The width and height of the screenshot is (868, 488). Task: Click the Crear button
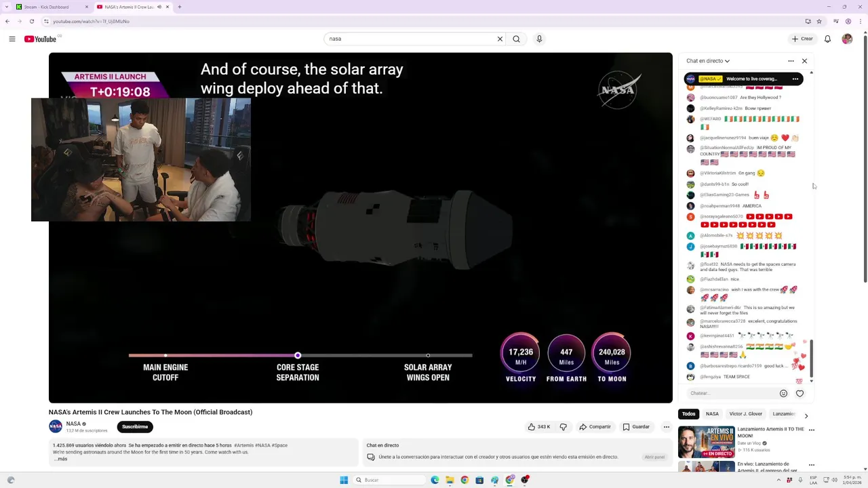point(802,39)
